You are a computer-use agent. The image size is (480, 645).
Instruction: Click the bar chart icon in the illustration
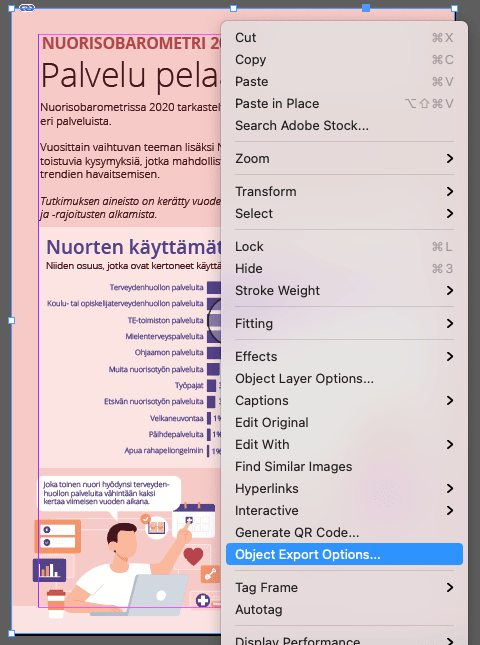(49, 570)
